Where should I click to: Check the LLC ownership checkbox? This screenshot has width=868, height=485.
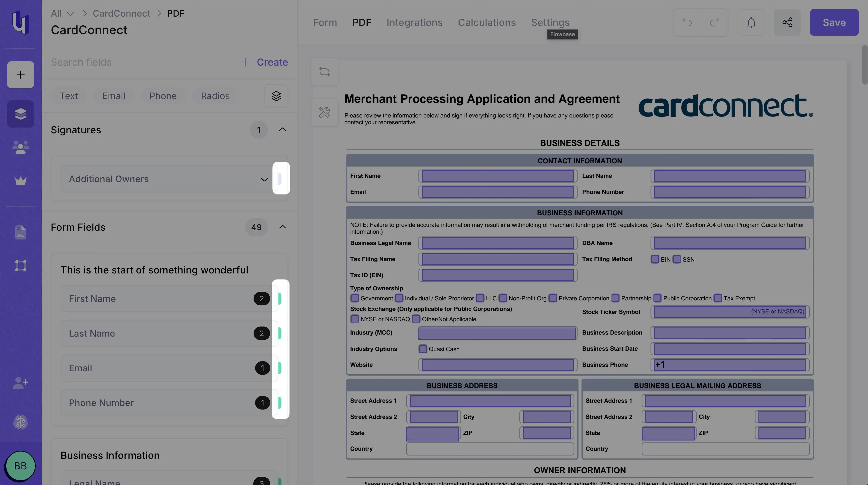pyautogui.click(x=480, y=298)
